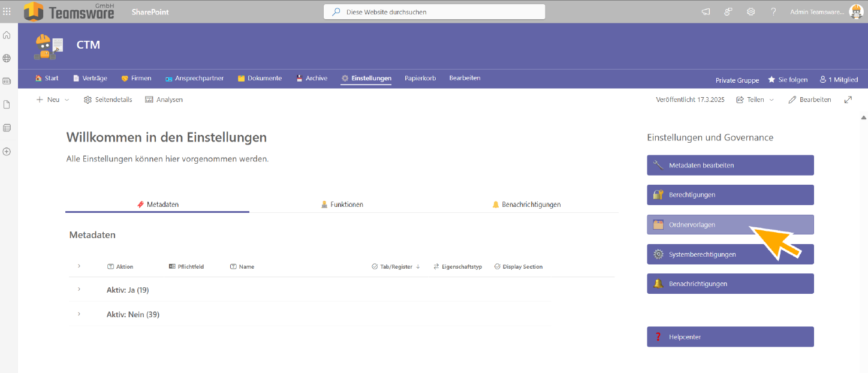The width and height of the screenshot is (868, 373).
Task: Open the help question mark icon
Action: (773, 12)
